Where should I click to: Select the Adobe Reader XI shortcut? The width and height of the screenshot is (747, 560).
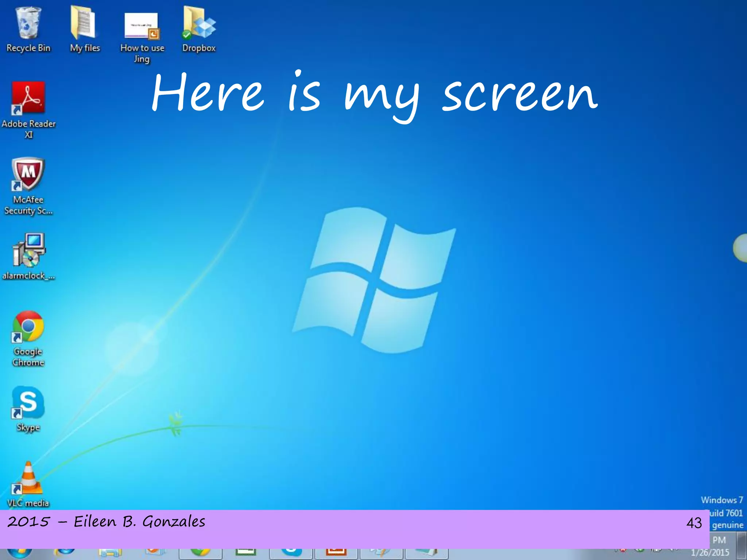[28, 109]
